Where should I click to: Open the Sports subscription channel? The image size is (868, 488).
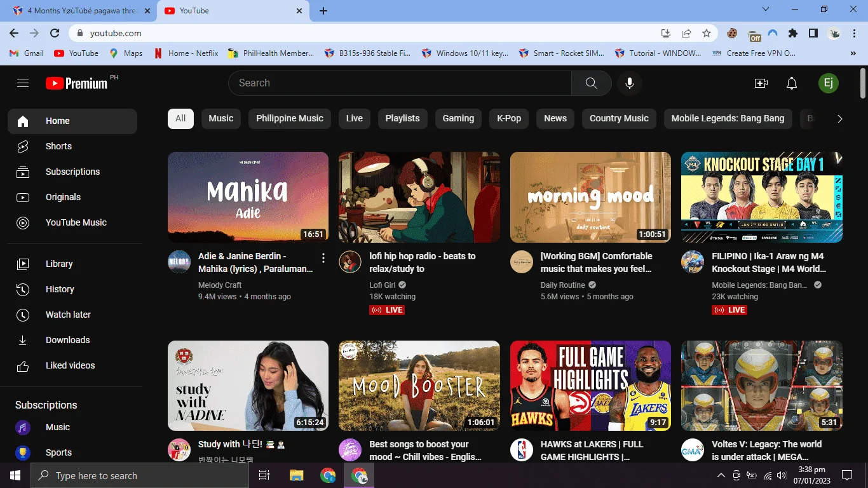[x=72, y=452]
